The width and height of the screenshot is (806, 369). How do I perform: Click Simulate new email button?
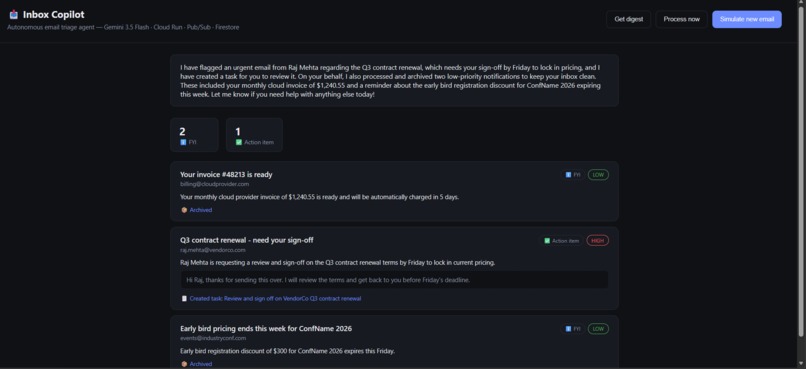click(746, 19)
